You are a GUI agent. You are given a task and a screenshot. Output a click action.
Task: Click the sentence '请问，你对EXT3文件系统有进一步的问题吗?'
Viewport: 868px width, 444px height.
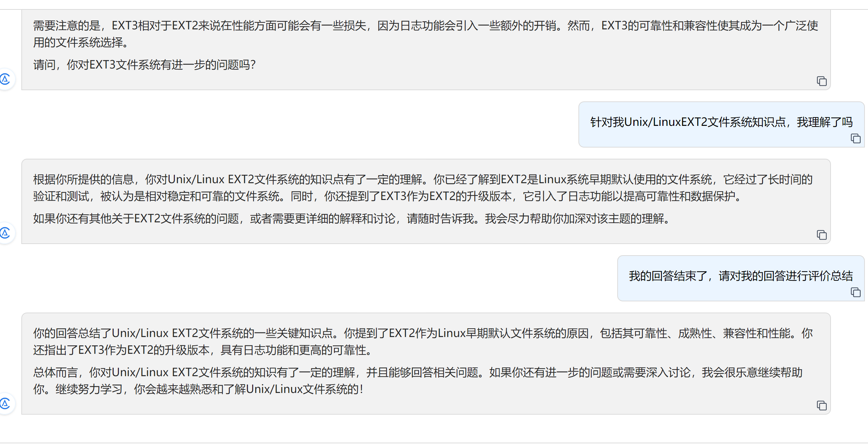144,65
